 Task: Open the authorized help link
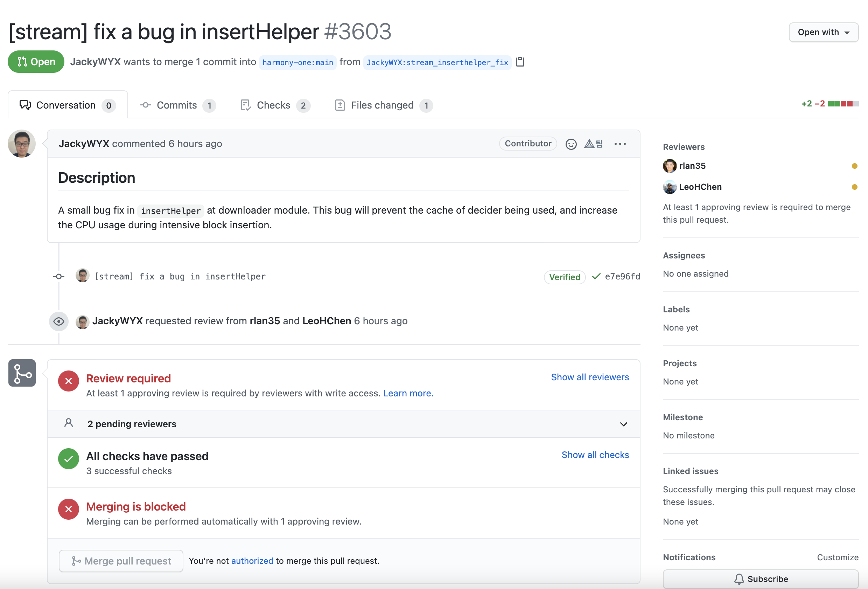point(252,561)
